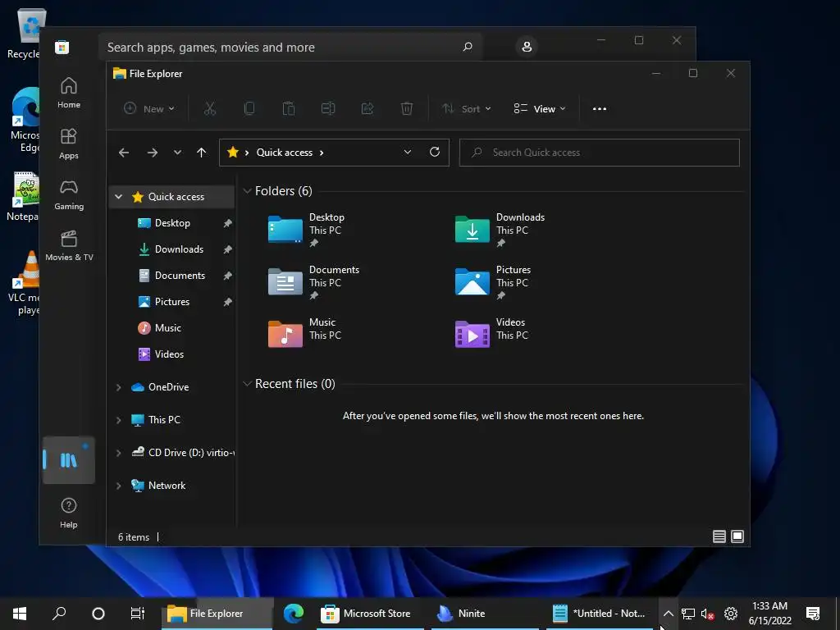Select Pictures in navigation pane

(172, 302)
